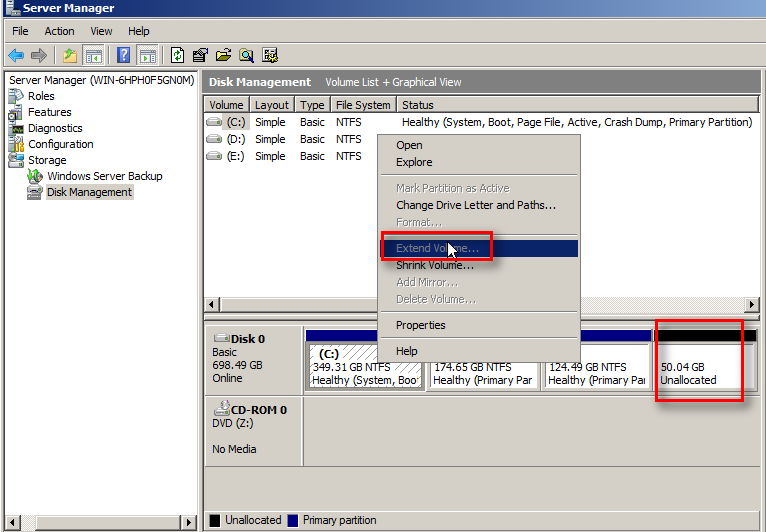The image size is (766, 532).
Task: Click the Back arrow toolbar icon
Action: [16, 55]
